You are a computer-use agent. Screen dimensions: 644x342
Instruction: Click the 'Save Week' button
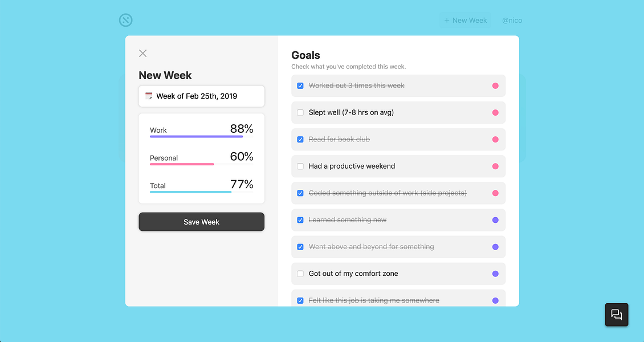click(202, 222)
